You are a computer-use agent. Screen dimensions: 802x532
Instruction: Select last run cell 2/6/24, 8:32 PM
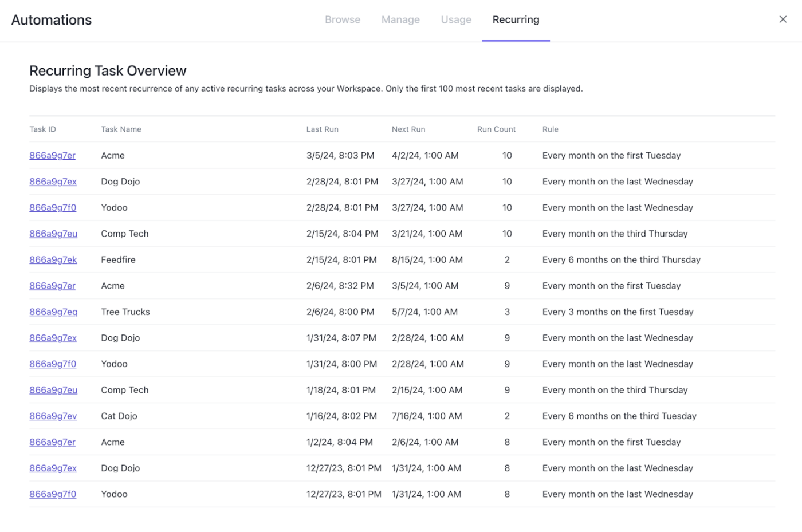(x=340, y=286)
